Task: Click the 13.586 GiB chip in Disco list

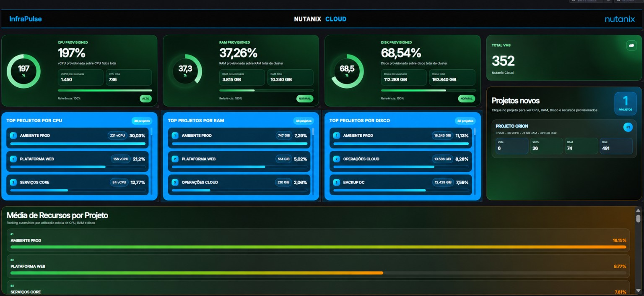Action: pyautogui.click(x=442, y=159)
